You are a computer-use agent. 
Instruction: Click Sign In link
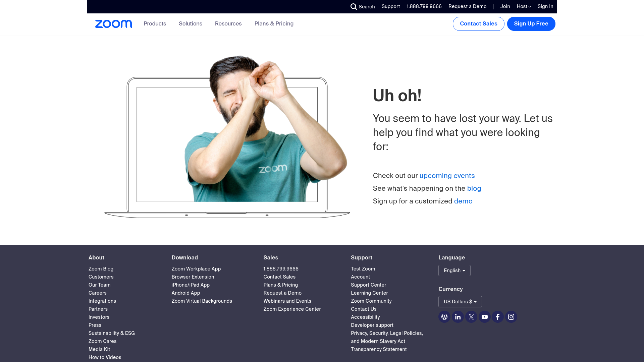tap(545, 6)
